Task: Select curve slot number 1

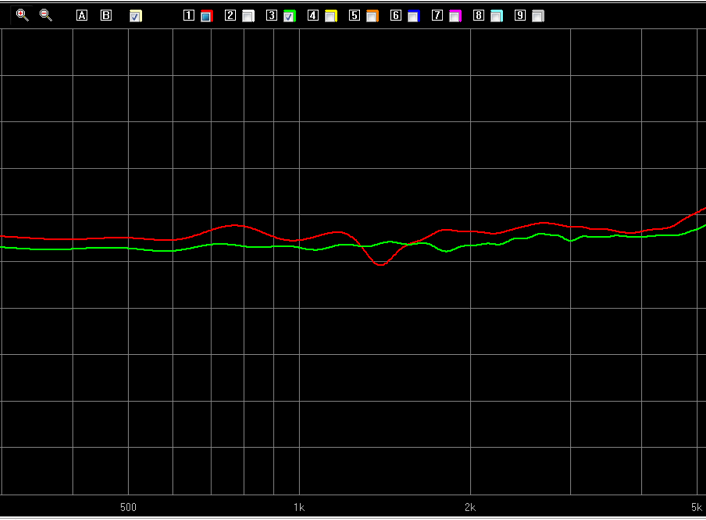Action: (189, 16)
